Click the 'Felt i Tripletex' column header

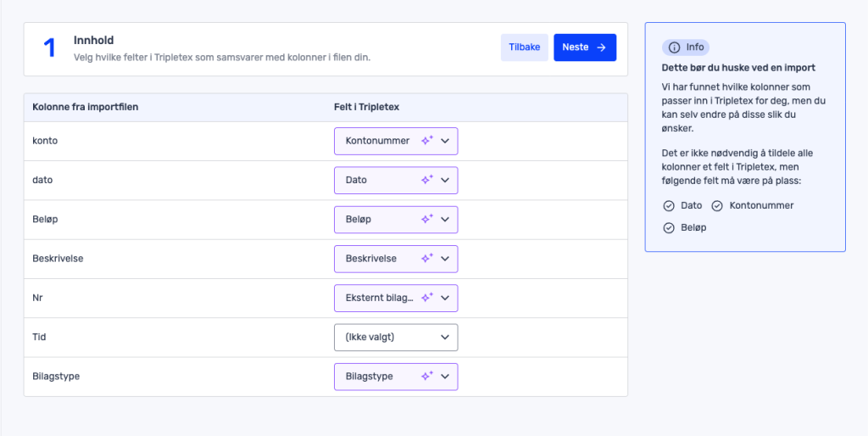[x=366, y=108]
